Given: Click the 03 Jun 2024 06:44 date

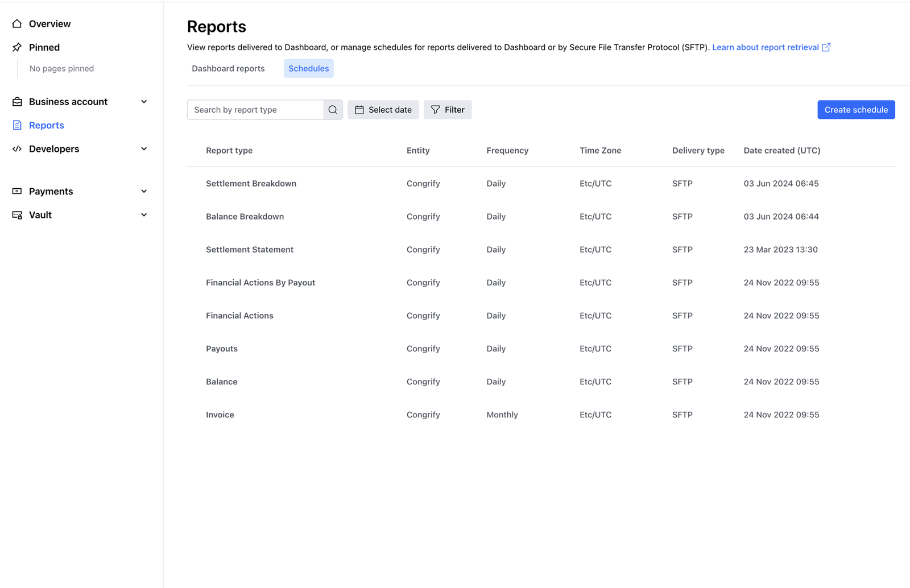Looking at the screenshot, I should coord(781,217).
